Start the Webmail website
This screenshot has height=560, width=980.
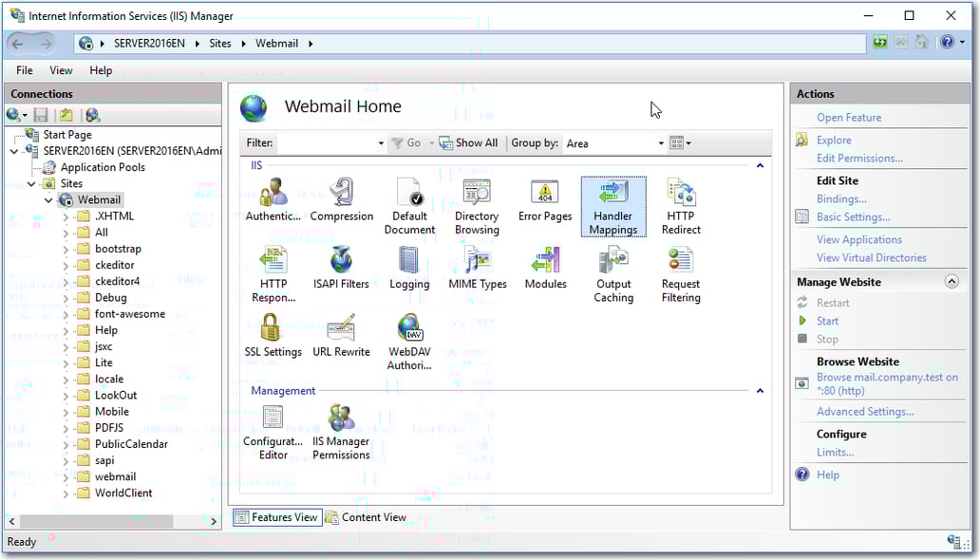827,320
